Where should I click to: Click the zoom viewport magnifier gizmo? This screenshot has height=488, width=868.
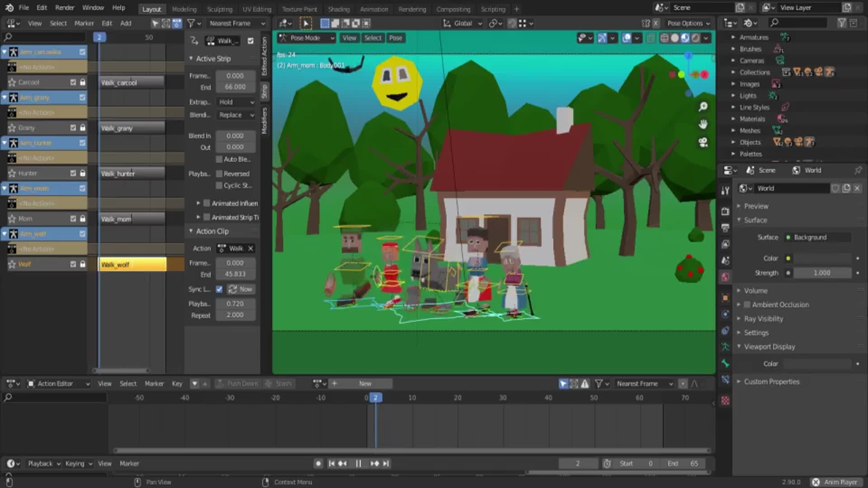pos(703,107)
